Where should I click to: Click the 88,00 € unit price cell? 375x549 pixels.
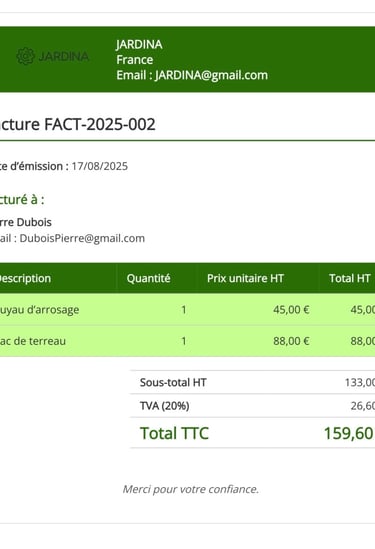[291, 341]
